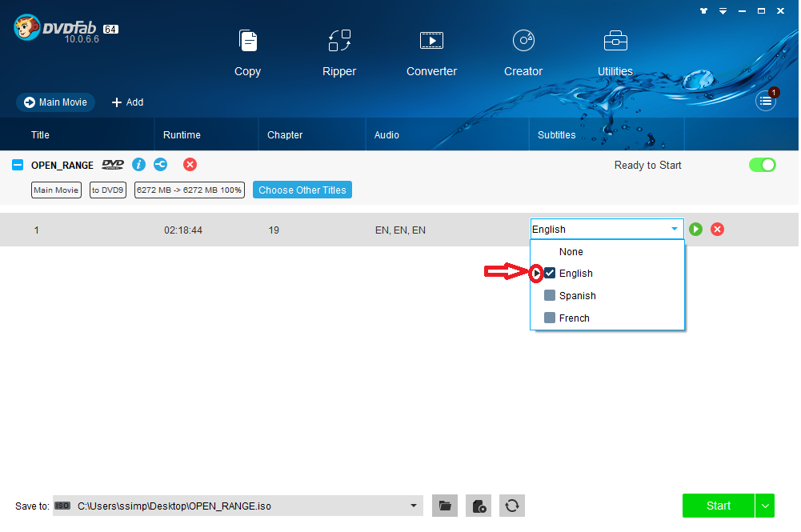Check the Spanish subtitle checkbox

pyautogui.click(x=550, y=296)
